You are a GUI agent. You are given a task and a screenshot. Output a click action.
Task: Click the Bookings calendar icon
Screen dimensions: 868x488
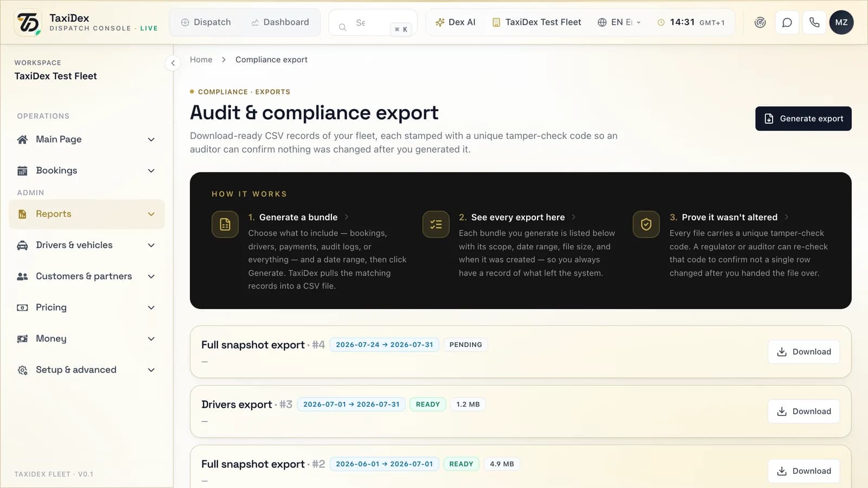point(22,171)
